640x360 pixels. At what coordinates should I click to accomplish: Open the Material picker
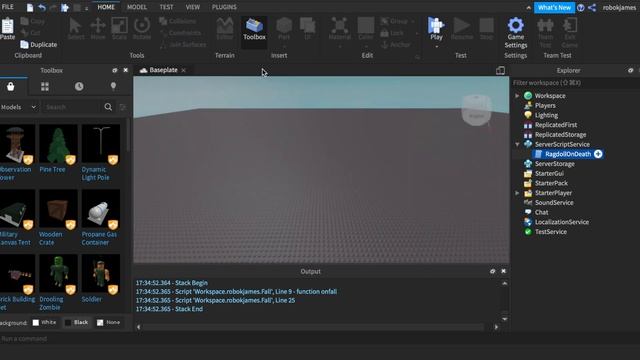click(340, 29)
